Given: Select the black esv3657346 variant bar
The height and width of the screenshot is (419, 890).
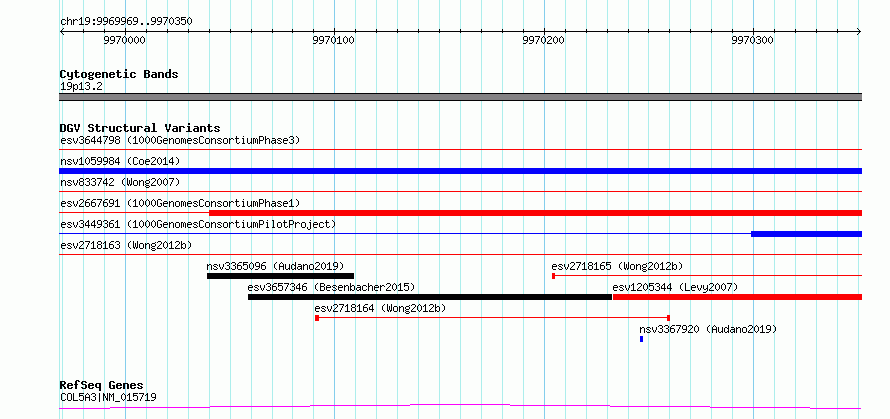Looking at the screenshot, I should [430, 297].
